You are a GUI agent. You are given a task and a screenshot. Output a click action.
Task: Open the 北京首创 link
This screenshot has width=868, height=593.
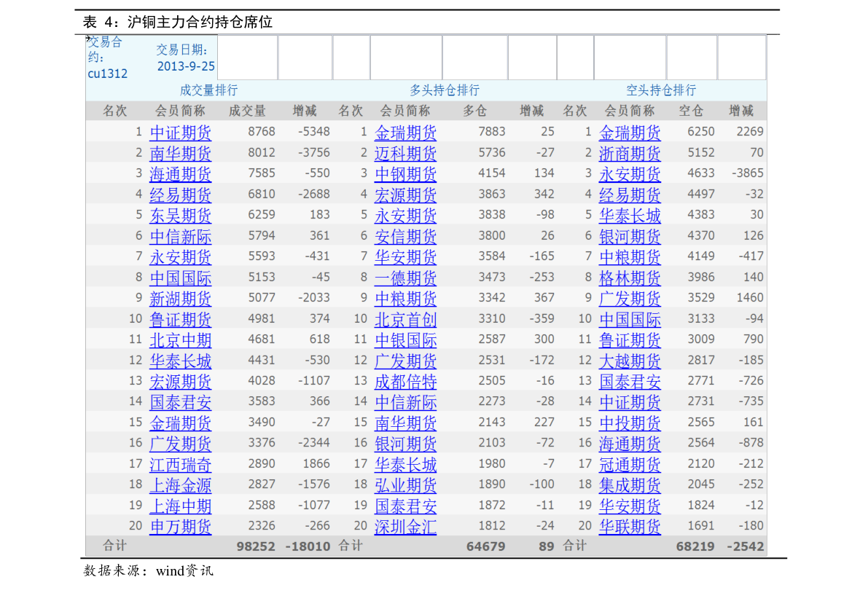(405, 319)
